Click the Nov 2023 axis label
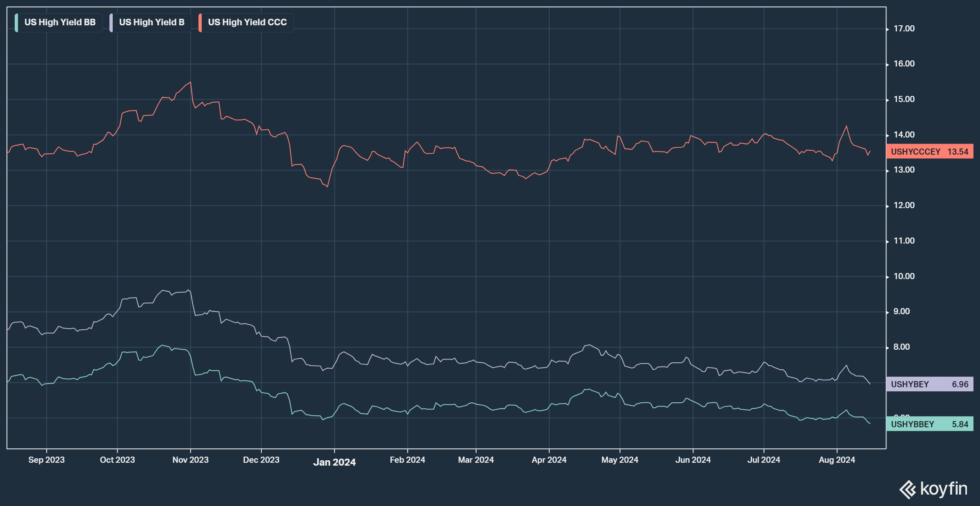Image resolution: width=980 pixels, height=506 pixels. click(190, 460)
